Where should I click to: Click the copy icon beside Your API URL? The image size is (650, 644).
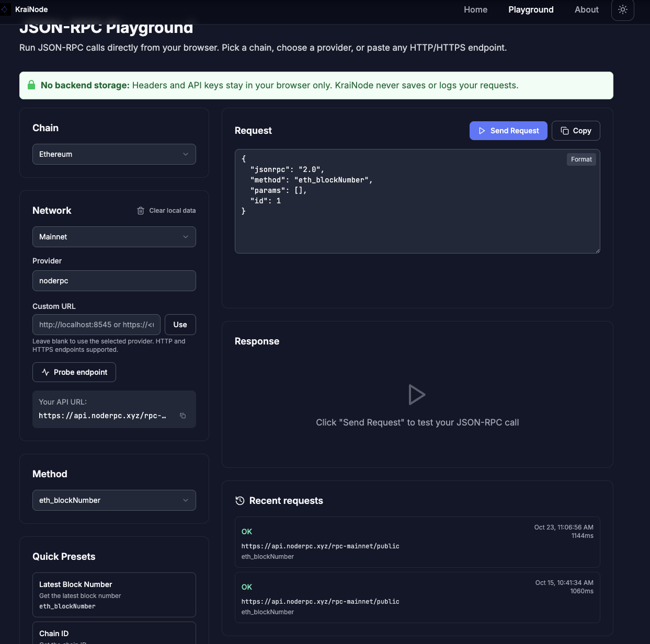click(x=183, y=416)
